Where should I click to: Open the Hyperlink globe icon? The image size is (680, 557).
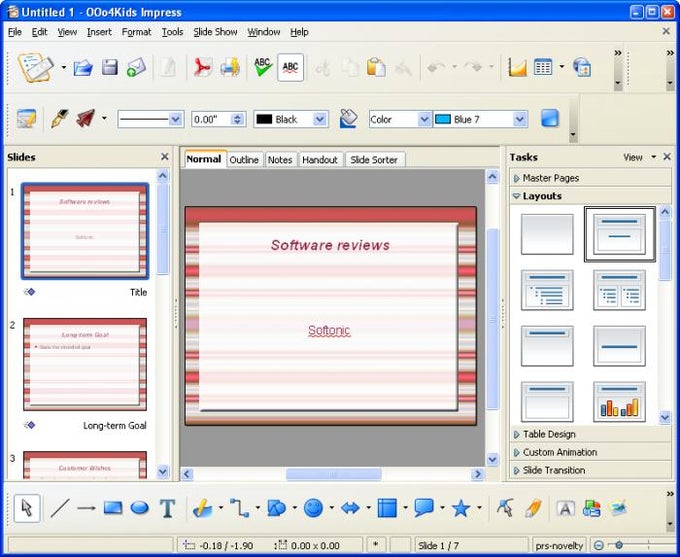pos(582,68)
